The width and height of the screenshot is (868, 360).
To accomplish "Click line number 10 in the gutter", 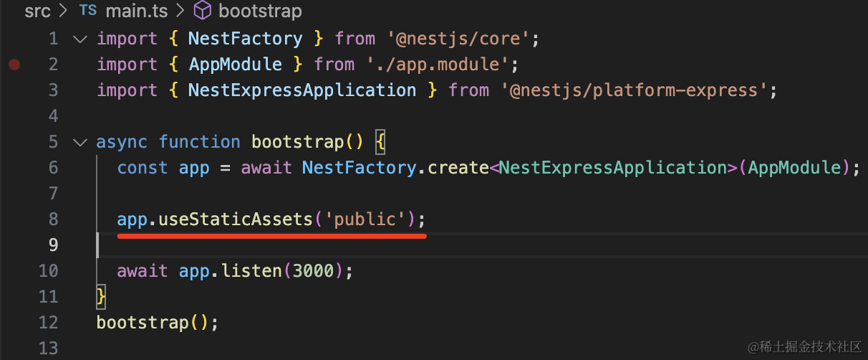I will click(x=48, y=271).
